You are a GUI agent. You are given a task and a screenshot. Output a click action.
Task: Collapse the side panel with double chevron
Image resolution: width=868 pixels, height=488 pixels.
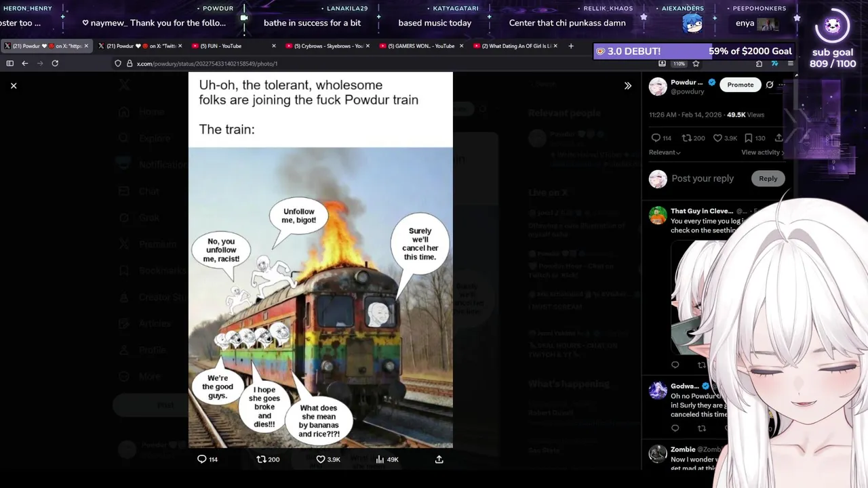(628, 85)
